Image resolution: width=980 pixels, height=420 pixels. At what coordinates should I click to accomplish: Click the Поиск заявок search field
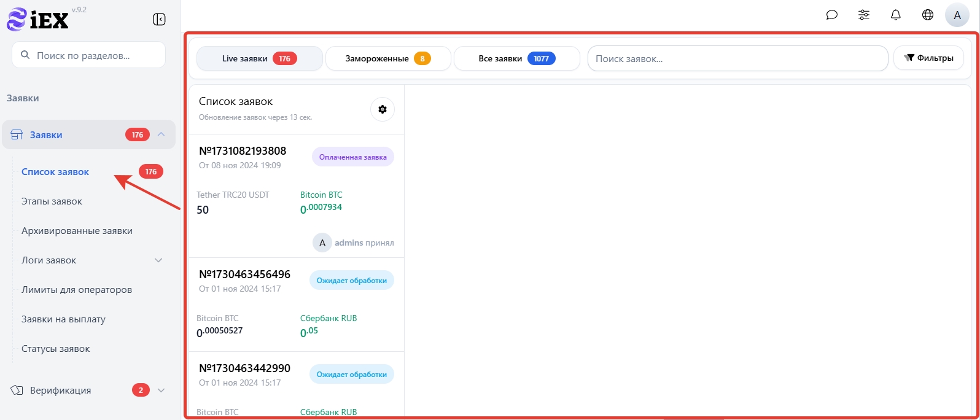(x=737, y=59)
